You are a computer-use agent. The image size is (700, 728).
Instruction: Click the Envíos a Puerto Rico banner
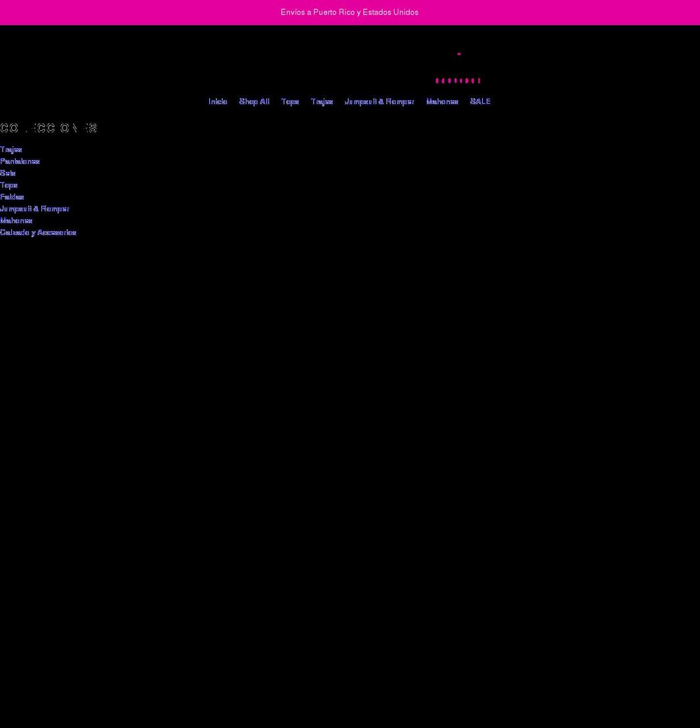tap(349, 12)
